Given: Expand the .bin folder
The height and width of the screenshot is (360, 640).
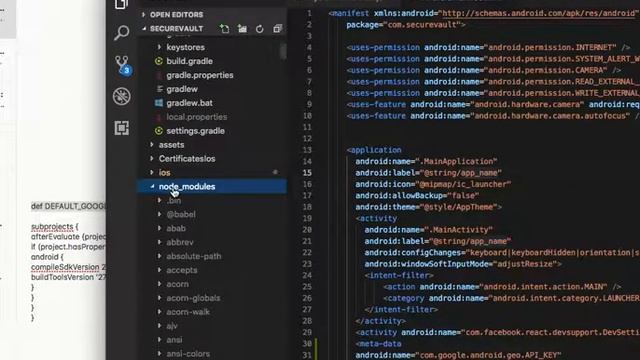Looking at the screenshot, I should 160,200.
